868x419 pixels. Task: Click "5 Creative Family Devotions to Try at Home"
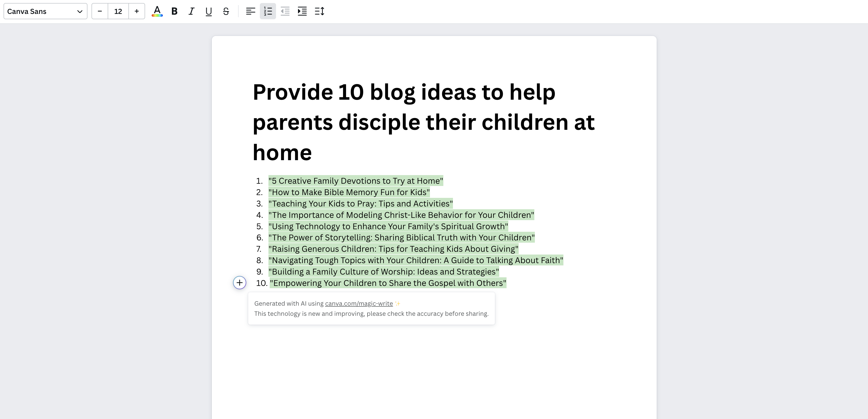(x=356, y=181)
